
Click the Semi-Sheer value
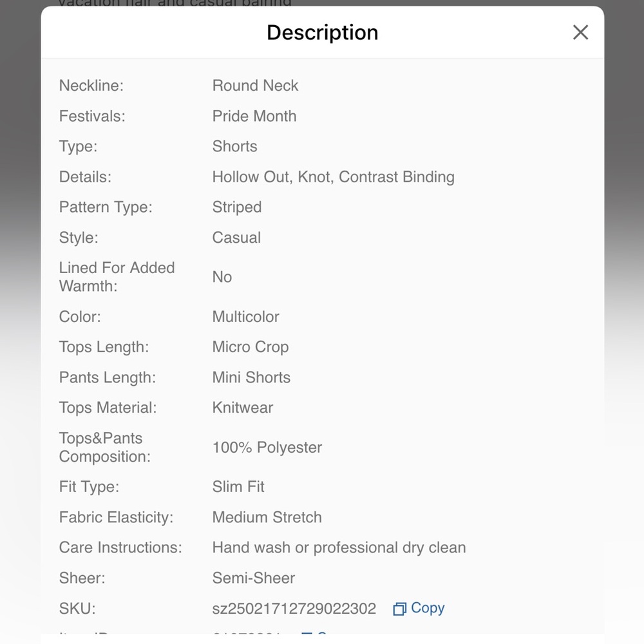click(x=253, y=578)
